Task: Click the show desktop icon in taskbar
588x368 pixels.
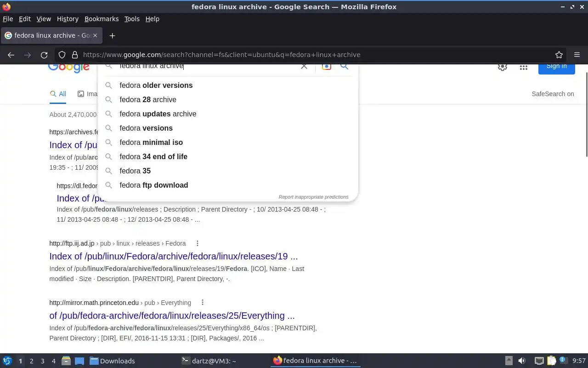Action: 79,361
